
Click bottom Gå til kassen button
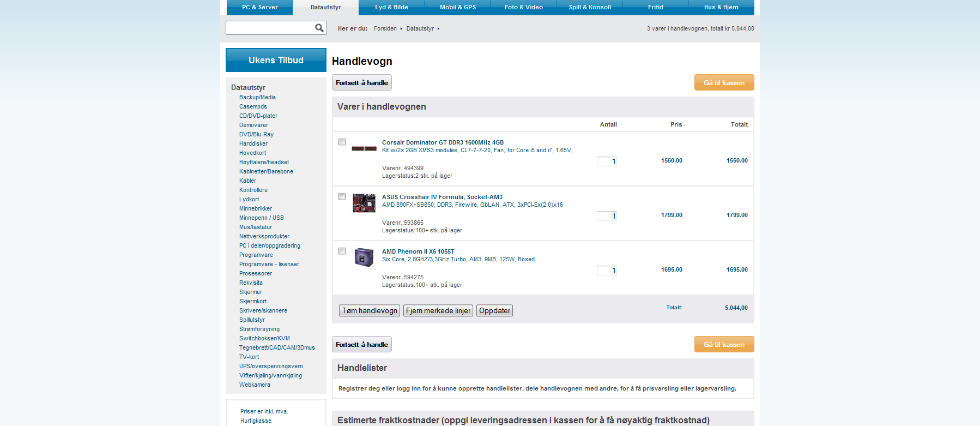tap(724, 344)
